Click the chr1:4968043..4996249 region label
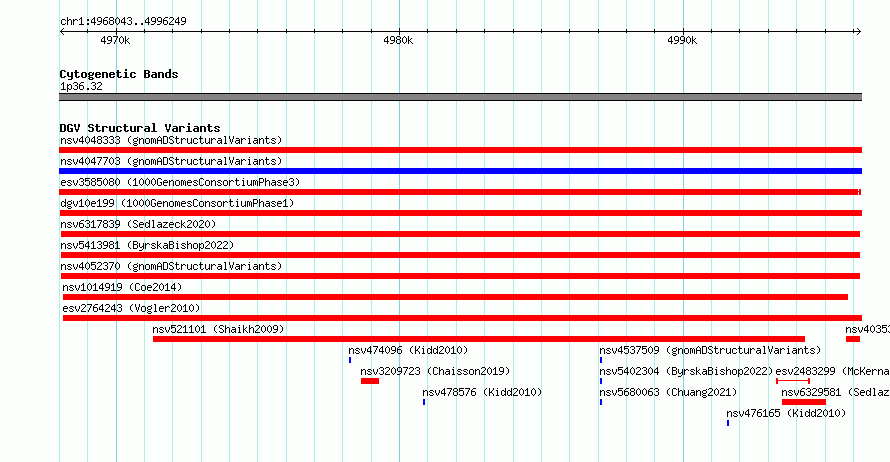 pyautogui.click(x=123, y=21)
